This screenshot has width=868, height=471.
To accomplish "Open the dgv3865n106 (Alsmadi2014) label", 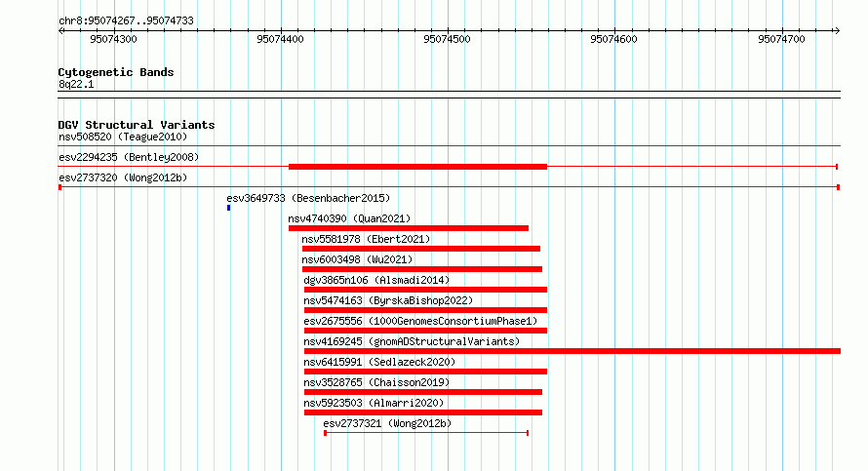I will click(x=376, y=280).
